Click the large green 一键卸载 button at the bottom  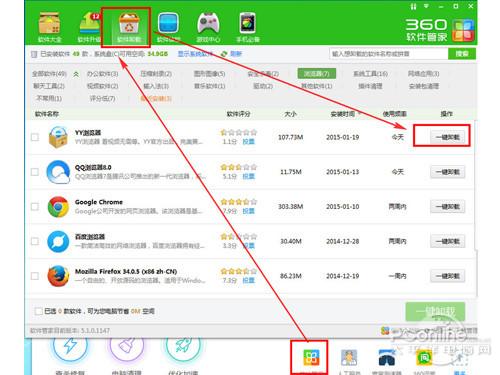(435, 312)
